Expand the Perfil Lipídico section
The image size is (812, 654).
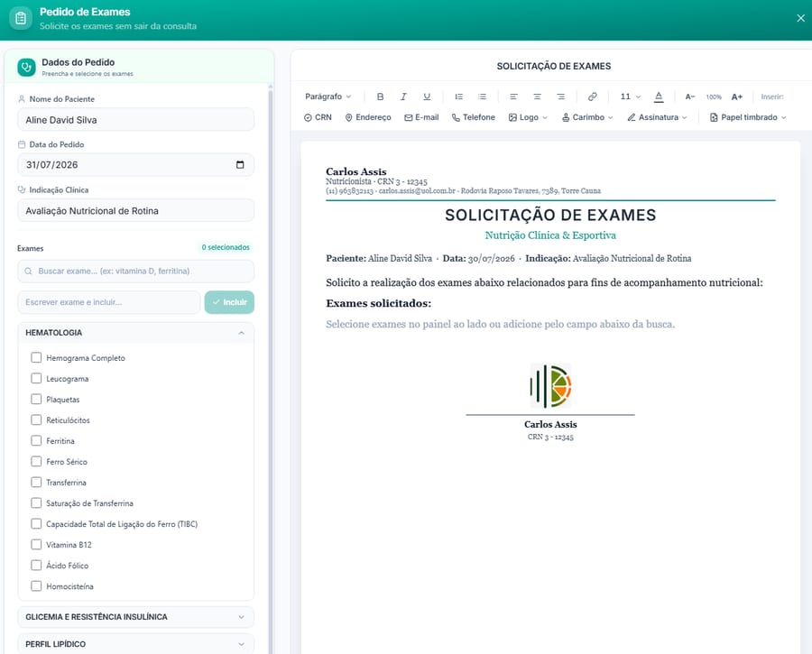click(135, 644)
